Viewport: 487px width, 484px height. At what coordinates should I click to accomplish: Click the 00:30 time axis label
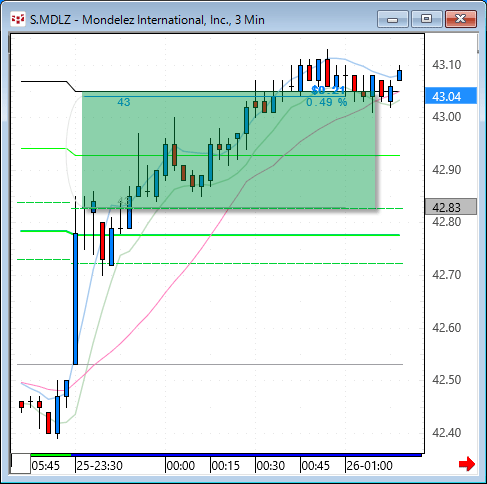click(271, 466)
